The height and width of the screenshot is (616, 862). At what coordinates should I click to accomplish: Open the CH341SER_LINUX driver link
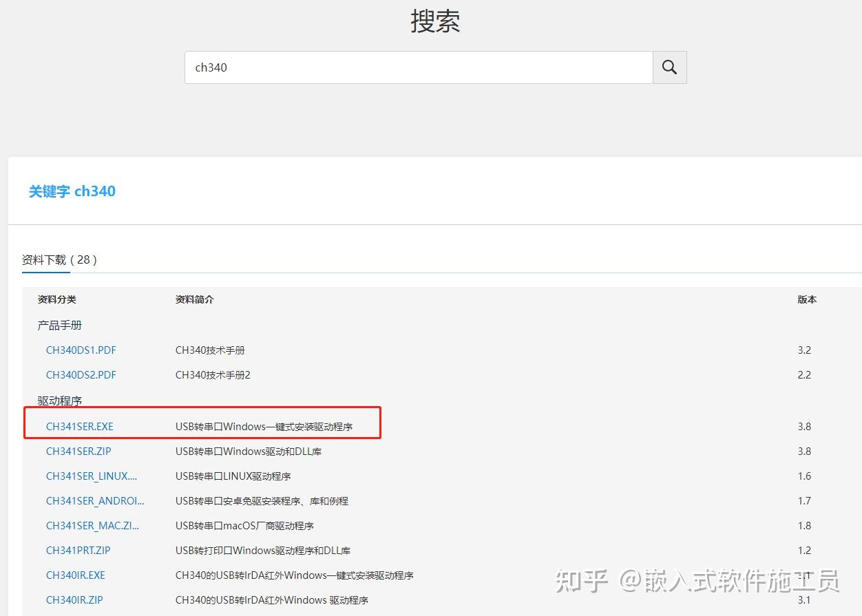[x=92, y=476]
